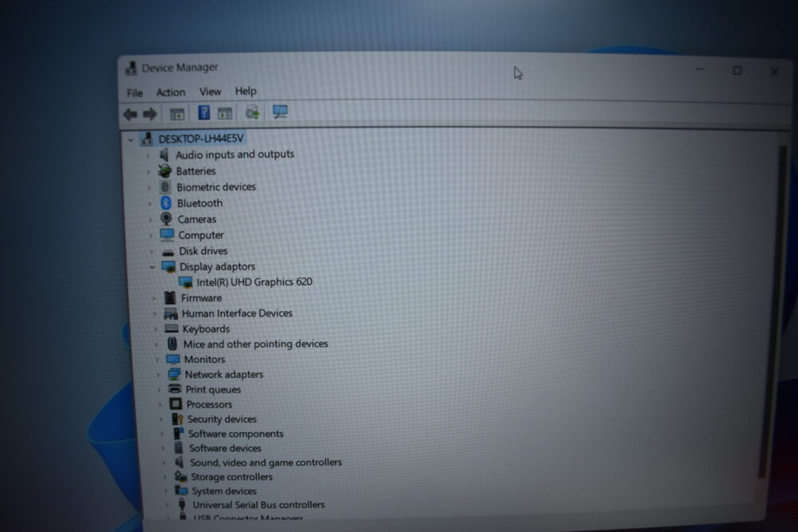Collapse the DESKTOP-LH44E5V root node

[131, 140]
